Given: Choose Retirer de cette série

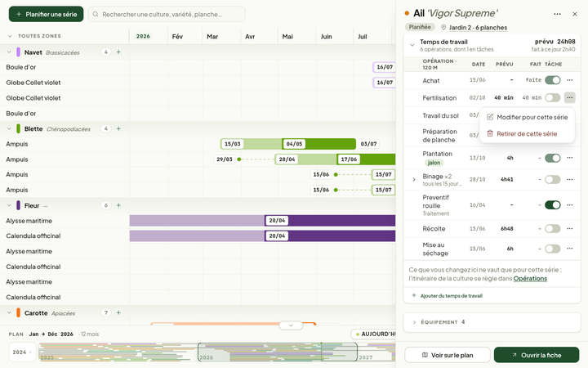Looking at the screenshot, I should [x=527, y=133].
